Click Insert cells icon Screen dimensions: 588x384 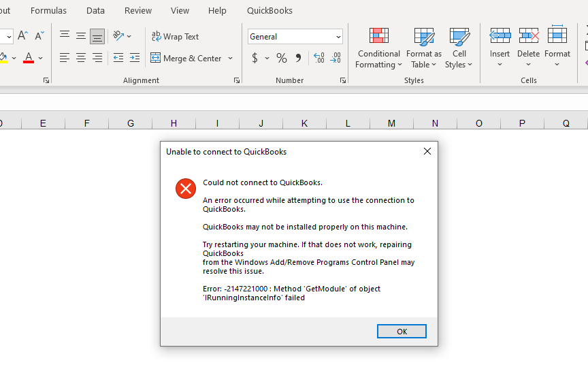(x=500, y=36)
